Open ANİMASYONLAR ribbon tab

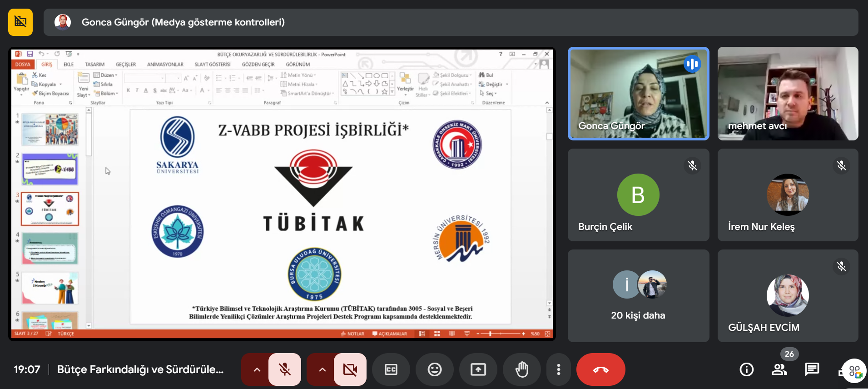coord(165,65)
